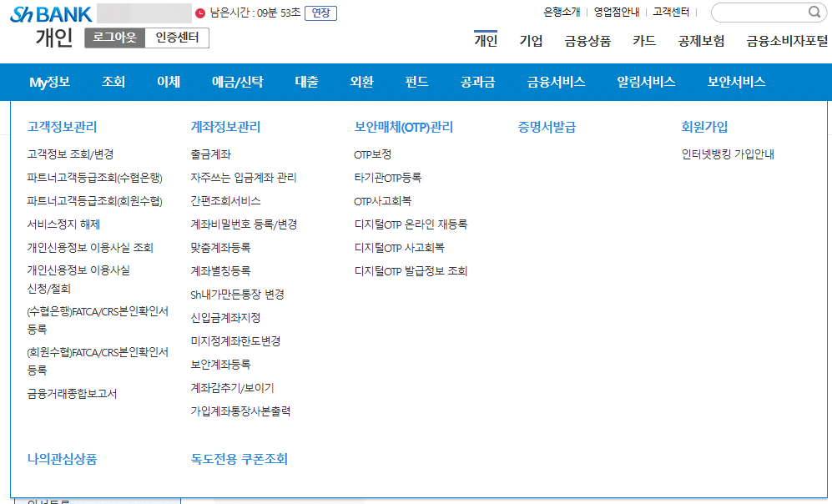Click 보안매체(OTP)관리 section heading
832x504 pixels.
click(404, 127)
